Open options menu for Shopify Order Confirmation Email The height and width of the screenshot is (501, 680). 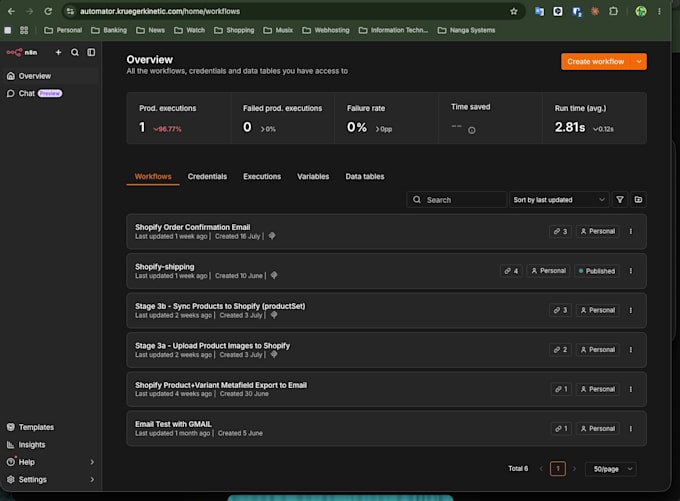click(631, 231)
